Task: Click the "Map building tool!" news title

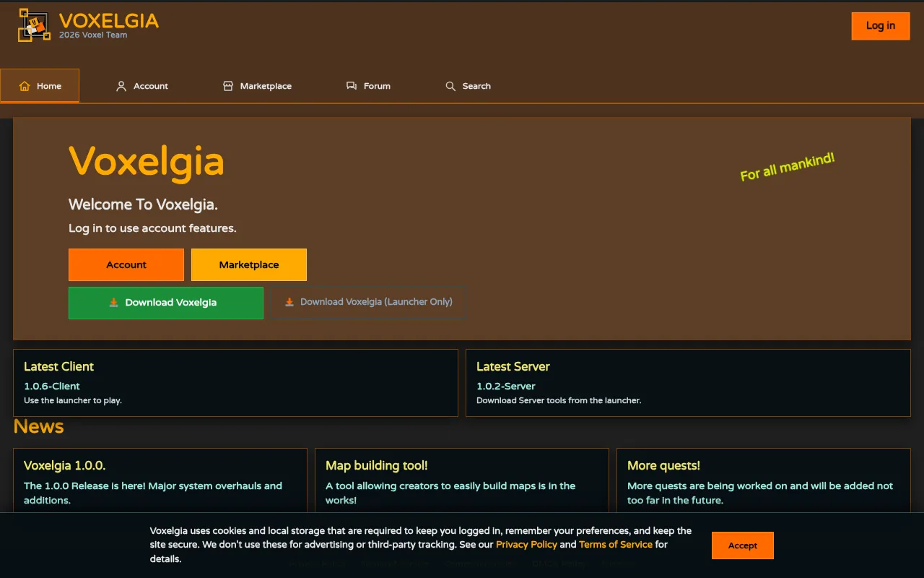Action: [377, 465]
